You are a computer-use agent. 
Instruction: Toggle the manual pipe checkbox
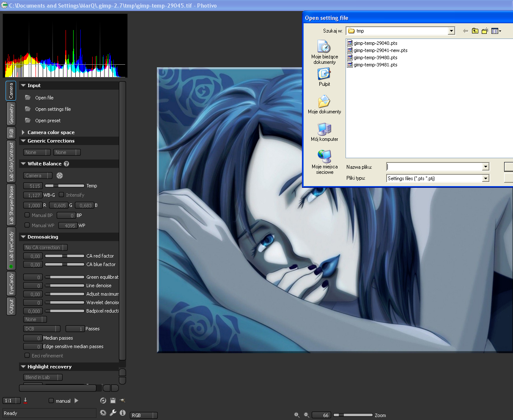coord(51,401)
